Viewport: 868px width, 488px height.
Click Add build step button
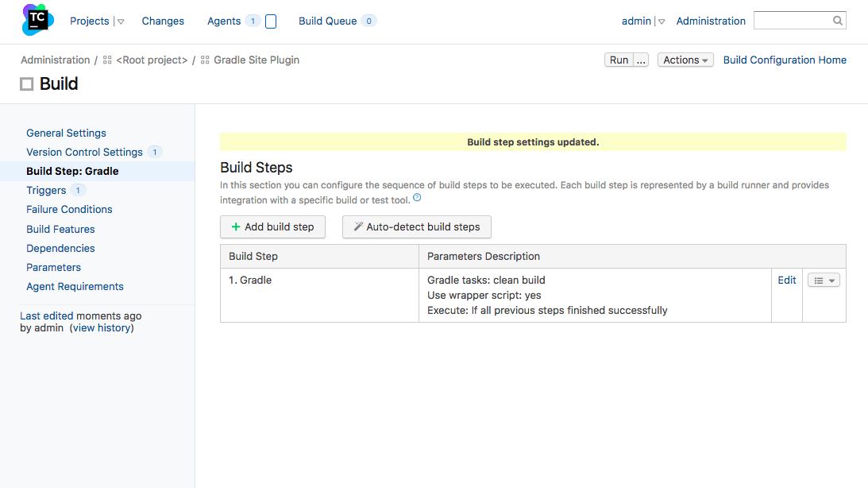click(272, 227)
